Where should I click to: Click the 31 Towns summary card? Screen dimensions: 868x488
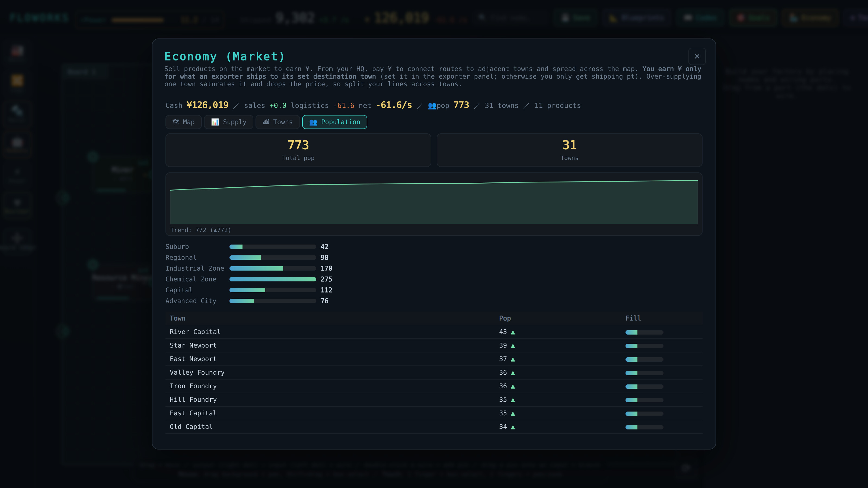tap(569, 150)
